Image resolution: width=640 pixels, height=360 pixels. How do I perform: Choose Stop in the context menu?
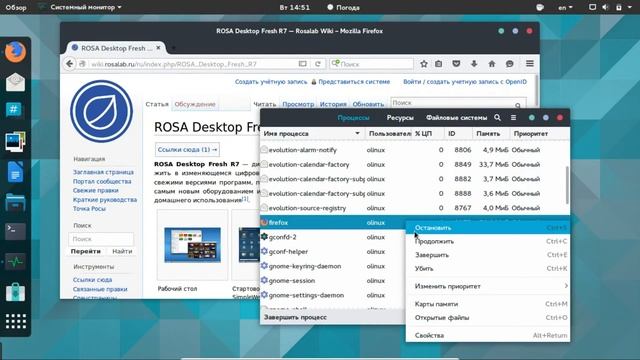coord(488,228)
